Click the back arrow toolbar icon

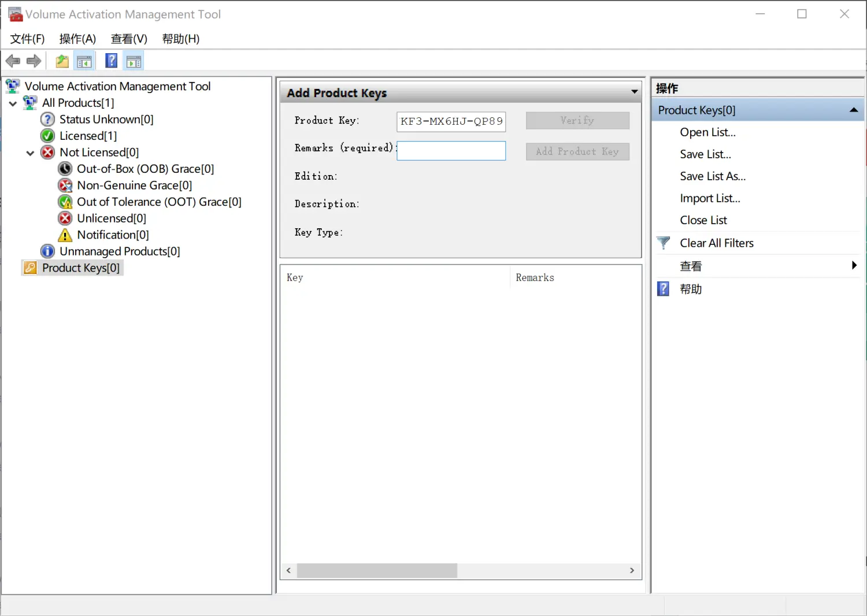coord(13,61)
